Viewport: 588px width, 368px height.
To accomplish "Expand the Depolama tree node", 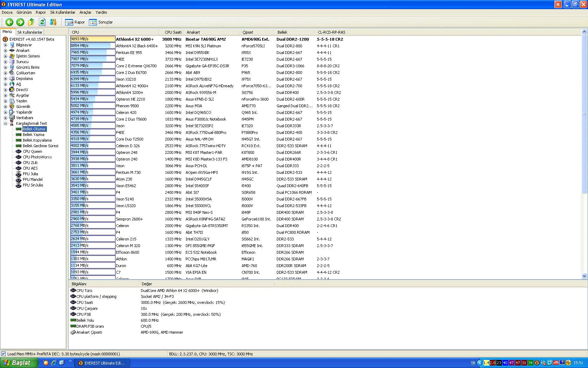I will 5,79.
